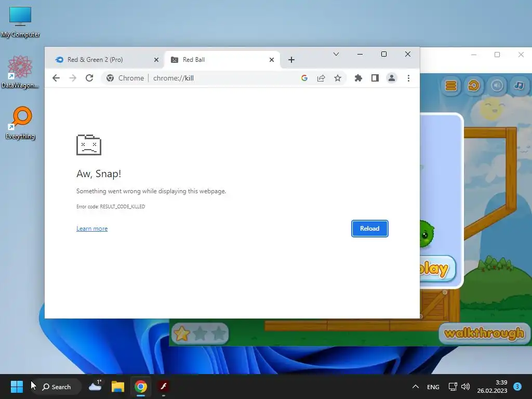Close the Red & Green 2 (Pro) tab
532x399 pixels.
(156, 60)
